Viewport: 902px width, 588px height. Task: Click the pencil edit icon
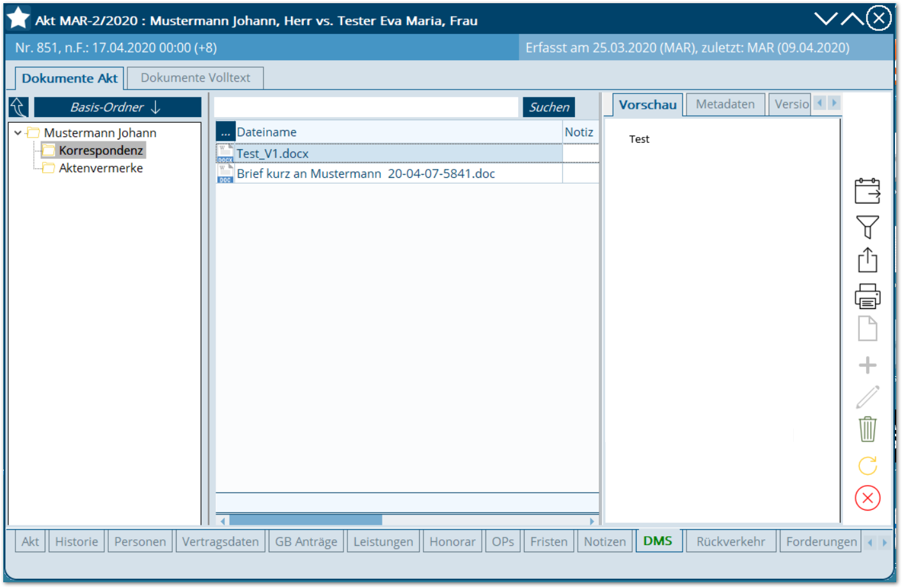coord(867,397)
